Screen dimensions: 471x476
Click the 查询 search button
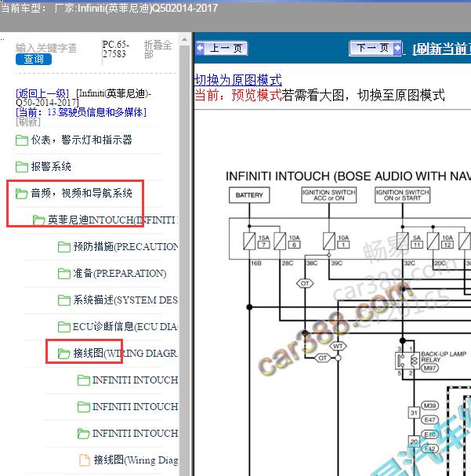pos(34,59)
